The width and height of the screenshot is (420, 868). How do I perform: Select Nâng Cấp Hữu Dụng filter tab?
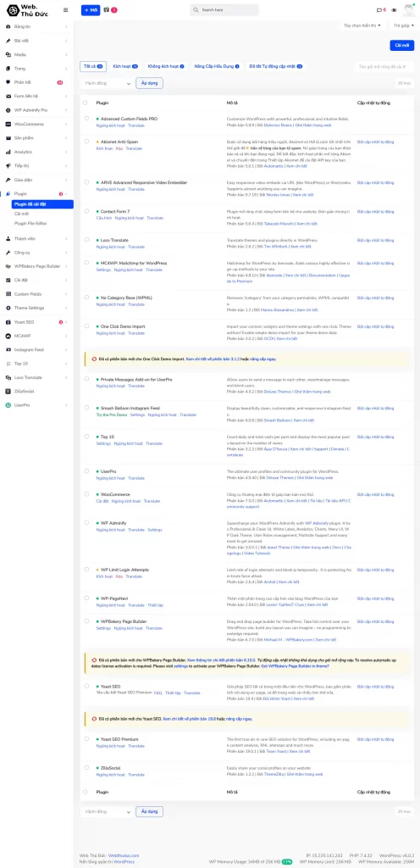[x=217, y=66]
